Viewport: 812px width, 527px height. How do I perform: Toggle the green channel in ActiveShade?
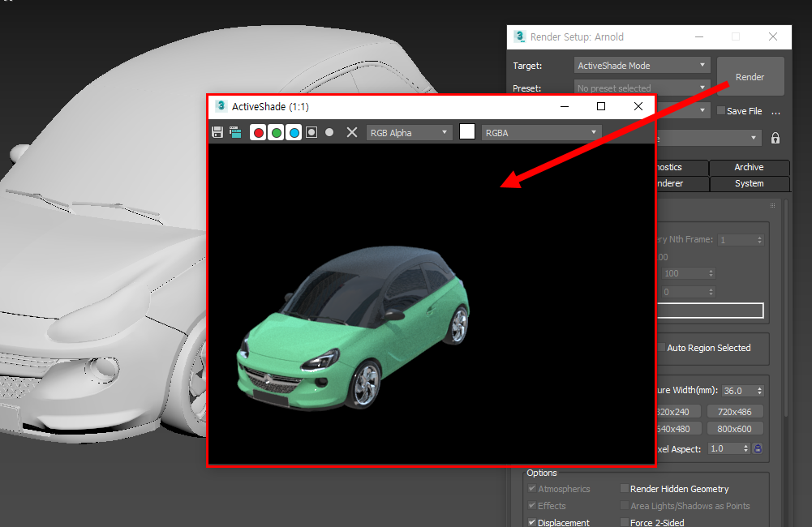(277, 133)
